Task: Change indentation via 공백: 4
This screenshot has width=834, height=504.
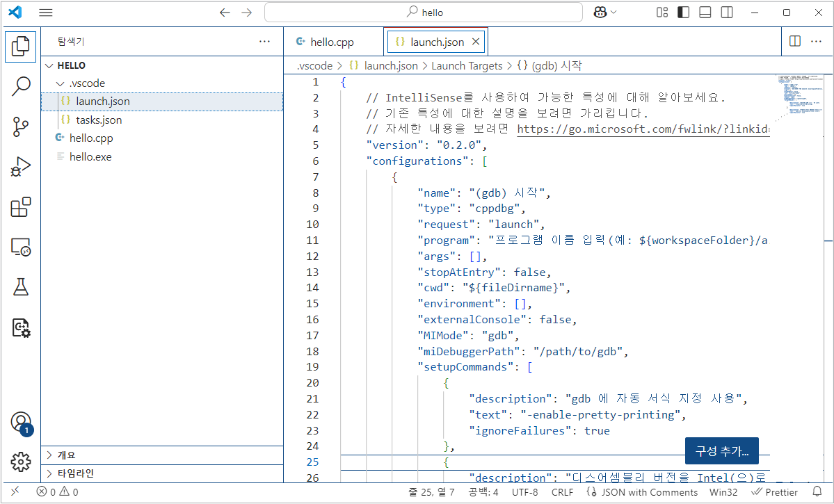Action: pyautogui.click(x=483, y=492)
